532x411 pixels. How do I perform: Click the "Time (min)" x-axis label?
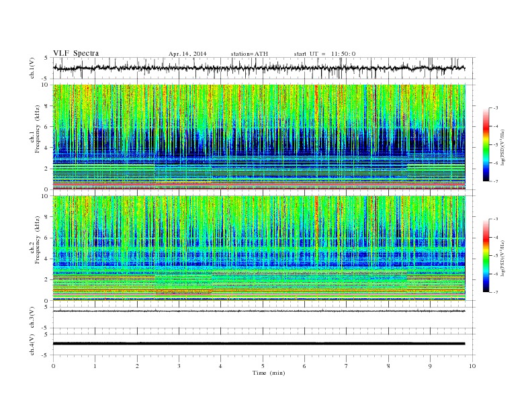pos(269,373)
